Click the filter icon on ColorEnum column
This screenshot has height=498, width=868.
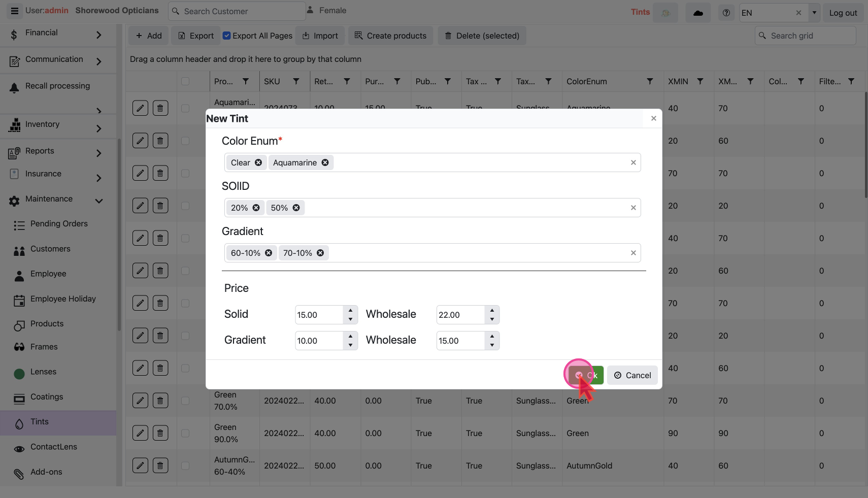point(650,81)
